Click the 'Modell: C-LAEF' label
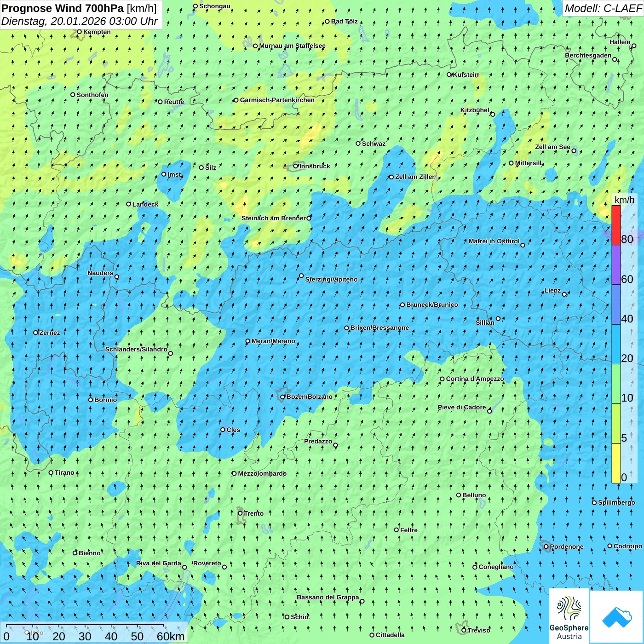The image size is (644, 644). (x=603, y=8)
